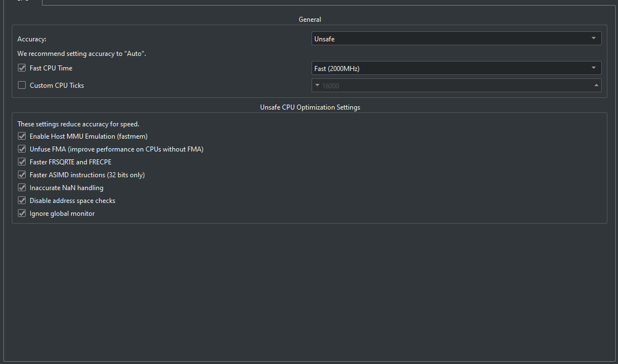Click the "Accuracy:" label

[x=32, y=39]
